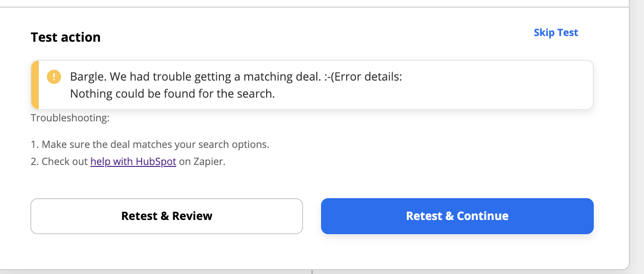
Task: Click the connector line below the card
Action: [x=312, y=272]
